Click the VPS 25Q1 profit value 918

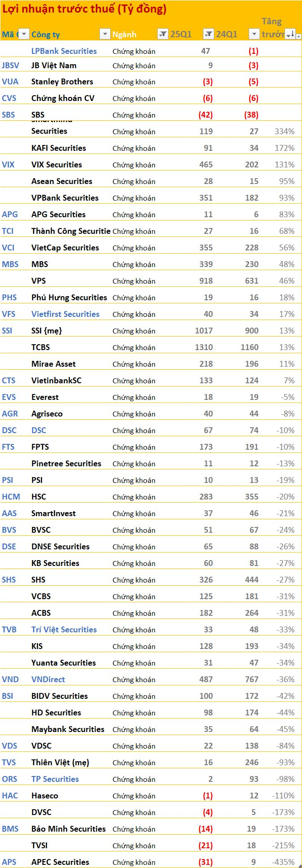coord(206,281)
